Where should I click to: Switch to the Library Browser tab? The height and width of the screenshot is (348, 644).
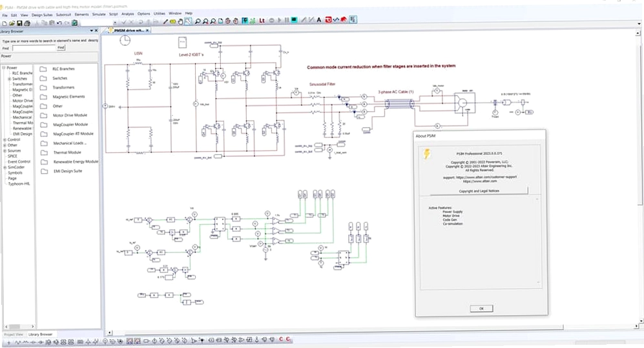click(40, 334)
